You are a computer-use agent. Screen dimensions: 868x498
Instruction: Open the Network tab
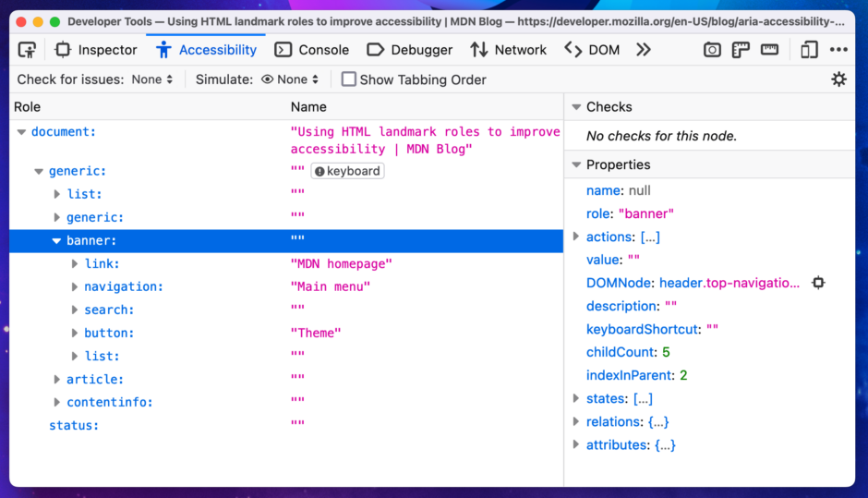click(x=508, y=50)
